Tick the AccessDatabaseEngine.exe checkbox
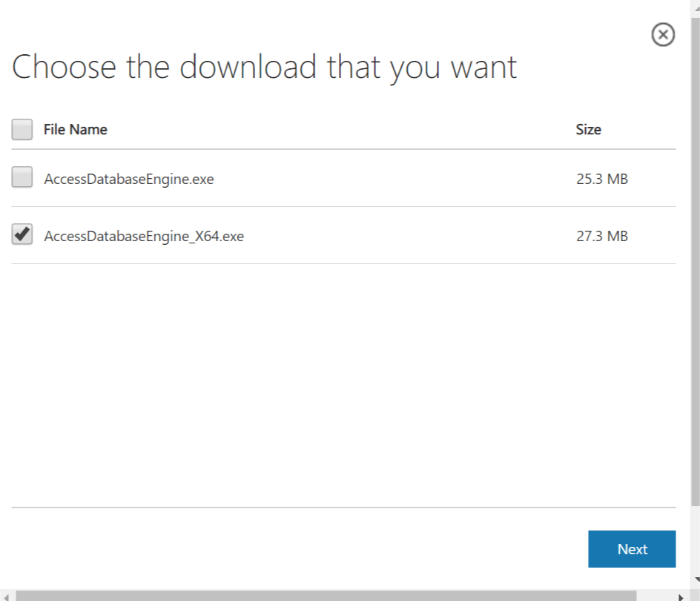 coord(22,177)
